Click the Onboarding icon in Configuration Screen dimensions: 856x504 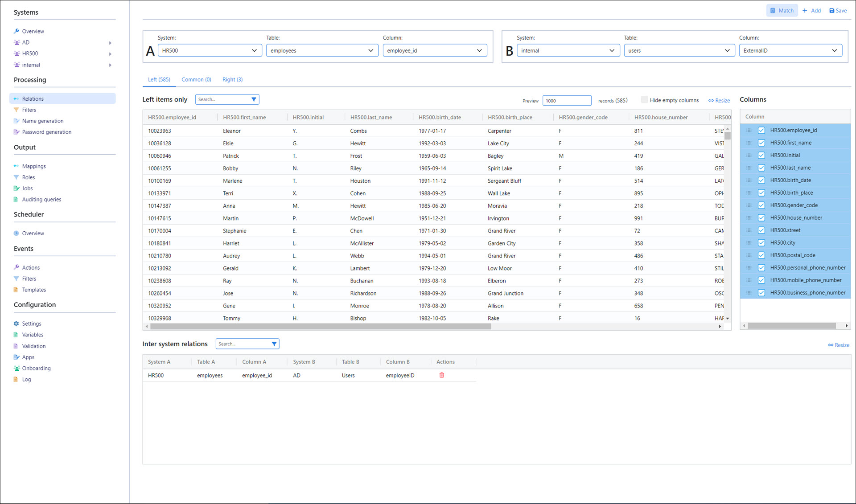click(x=16, y=369)
